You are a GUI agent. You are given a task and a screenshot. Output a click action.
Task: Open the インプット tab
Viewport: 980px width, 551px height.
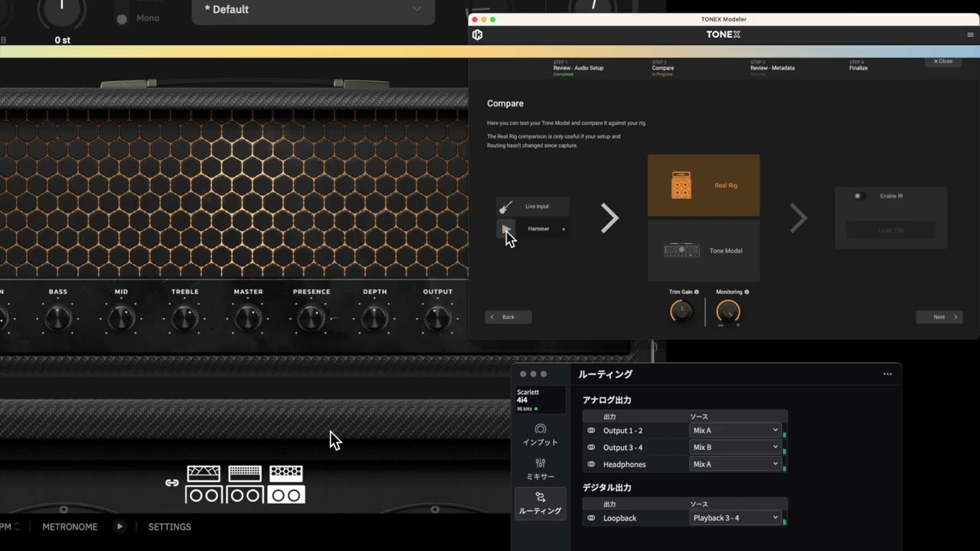(541, 435)
